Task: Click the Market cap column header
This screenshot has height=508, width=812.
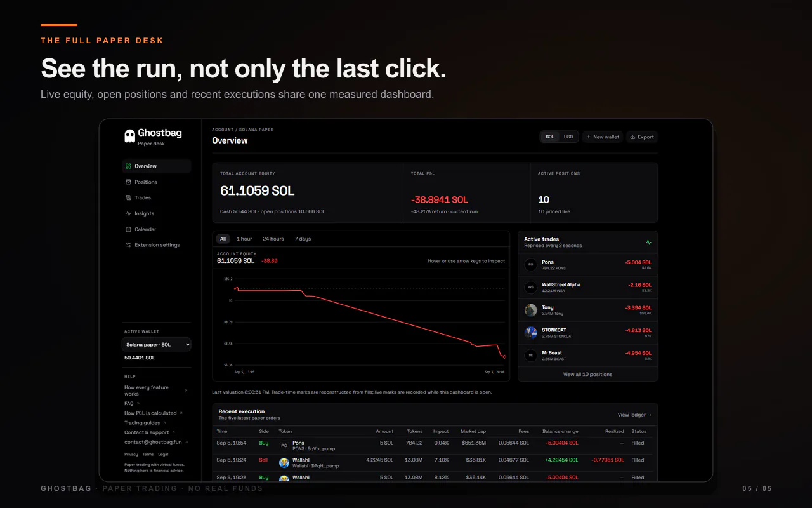Action: (x=473, y=432)
